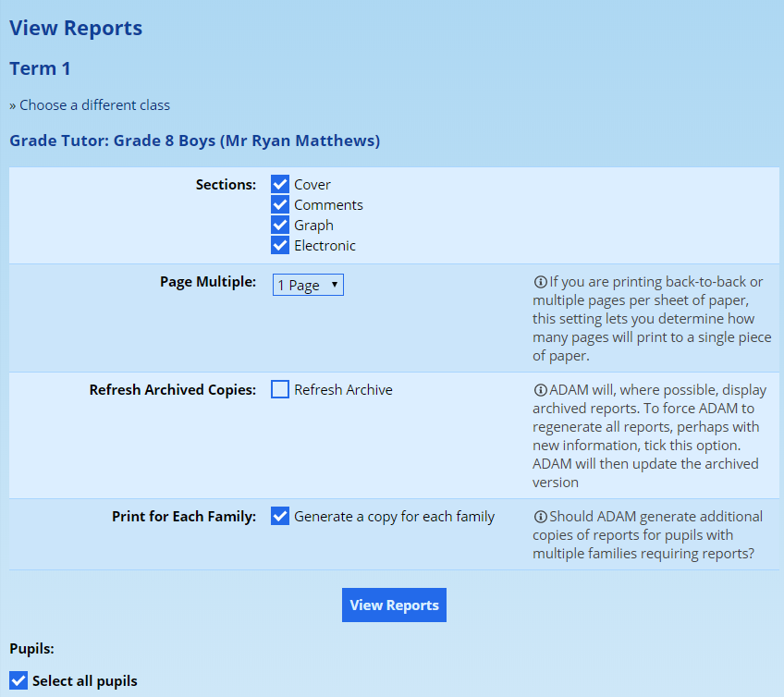Click the info icon for Print for Each Family

tap(540, 517)
